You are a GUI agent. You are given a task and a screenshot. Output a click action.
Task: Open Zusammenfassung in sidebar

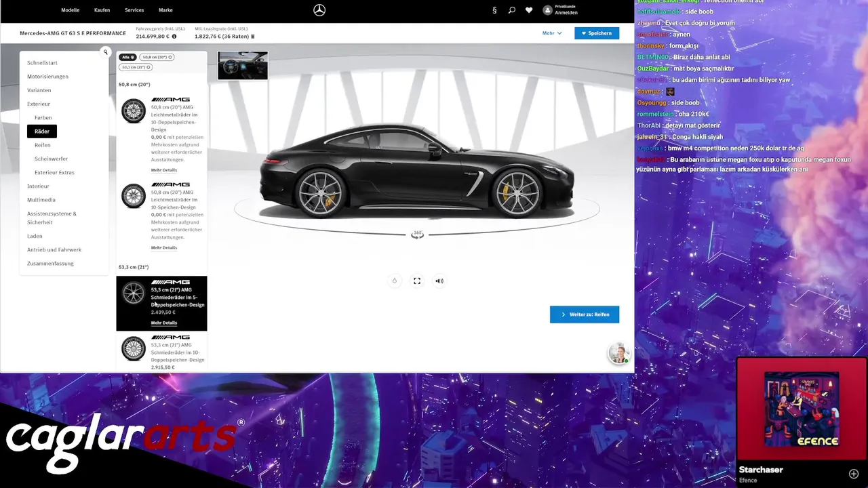(x=50, y=264)
